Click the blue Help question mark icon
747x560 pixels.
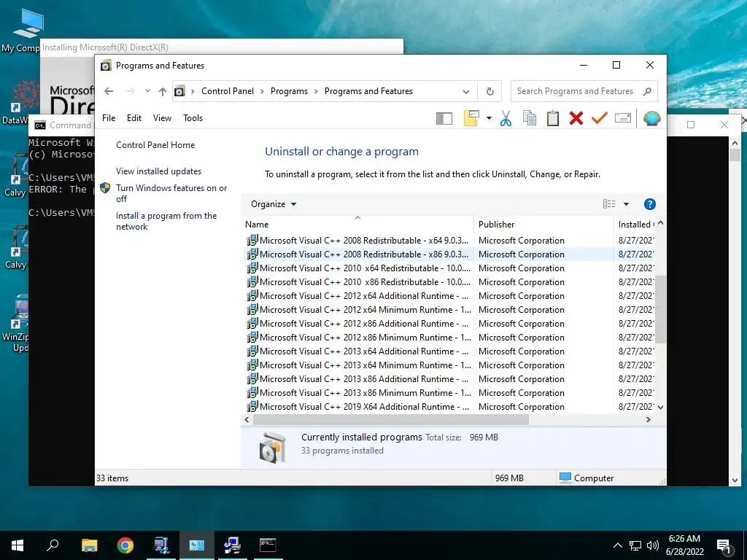(649, 204)
